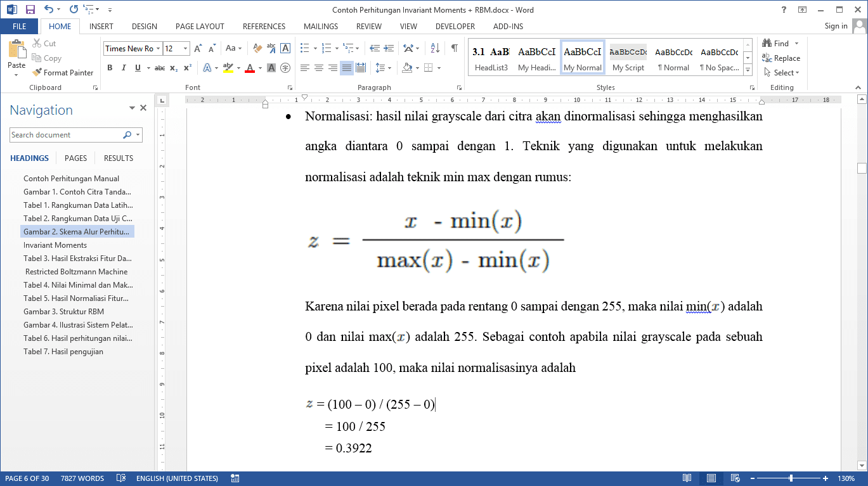Click the Increase Indent icon
The image size is (868, 486).
tap(388, 48)
